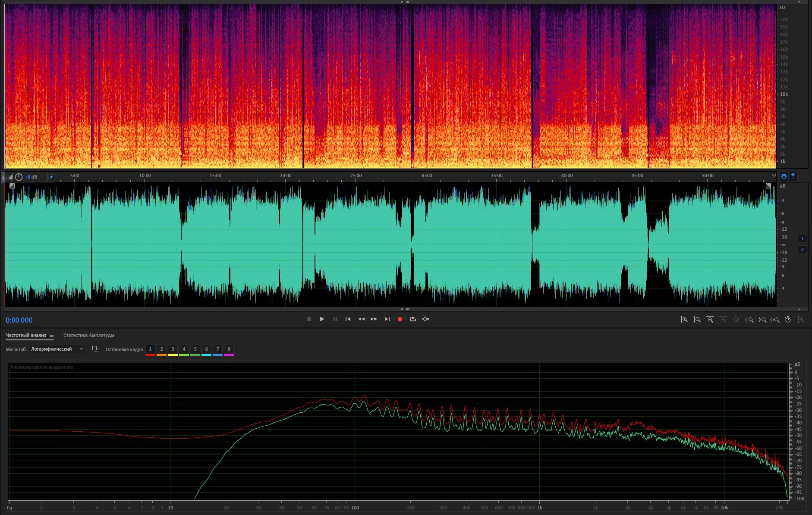Click the Zoom In time icon
Image resolution: width=812 pixels, height=515 pixels.
[x=710, y=320]
